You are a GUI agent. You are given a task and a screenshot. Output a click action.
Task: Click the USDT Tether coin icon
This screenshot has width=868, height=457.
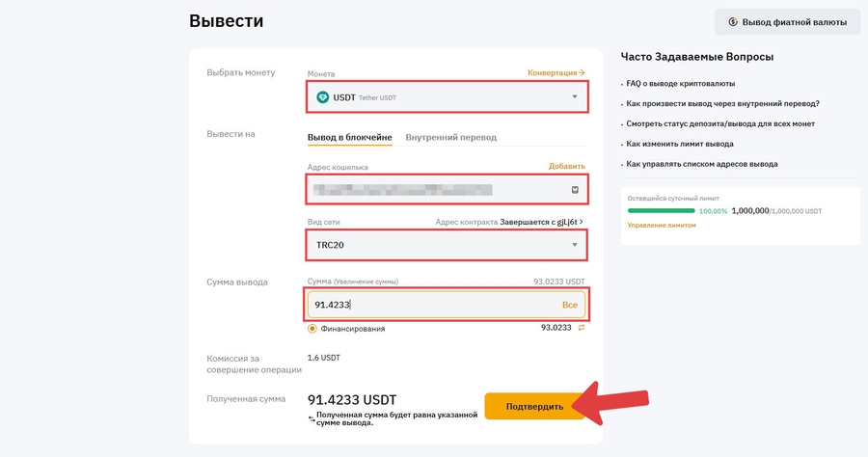(323, 96)
